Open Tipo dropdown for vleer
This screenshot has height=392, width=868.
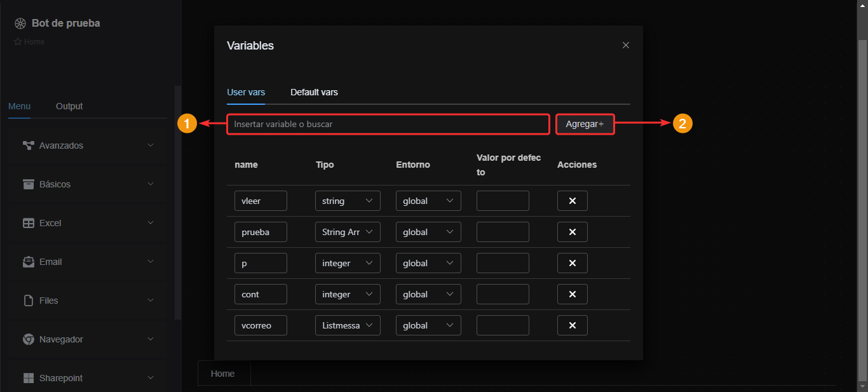click(348, 201)
